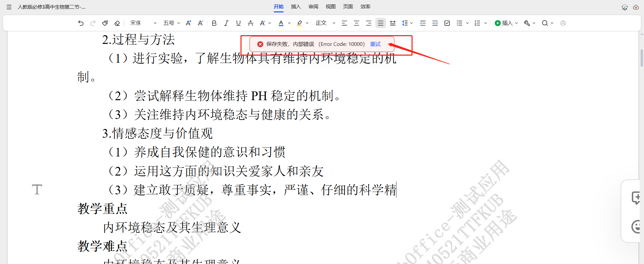Center align the text
644x264 pixels.
point(357,23)
